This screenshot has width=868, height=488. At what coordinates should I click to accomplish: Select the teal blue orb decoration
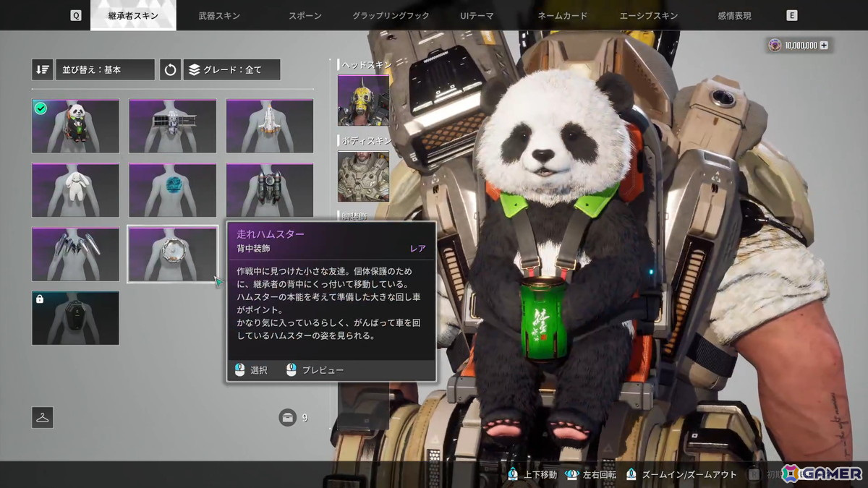click(172, 190)
